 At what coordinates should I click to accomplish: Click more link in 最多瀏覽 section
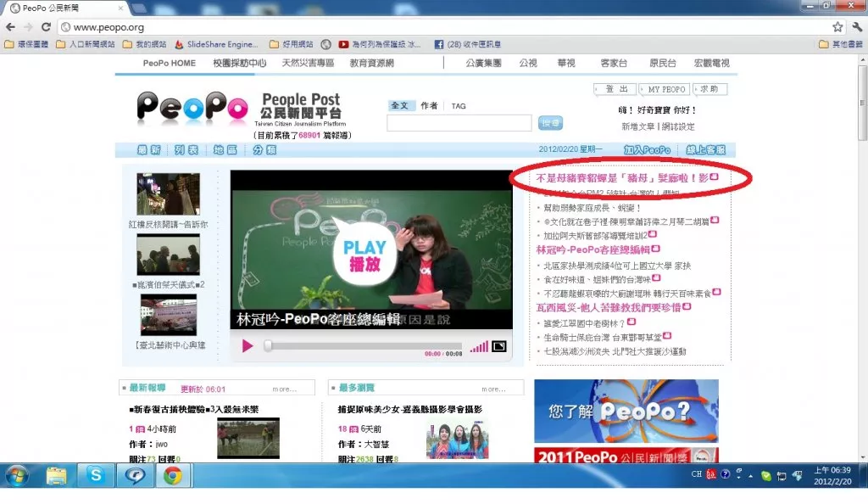(493, 389)
